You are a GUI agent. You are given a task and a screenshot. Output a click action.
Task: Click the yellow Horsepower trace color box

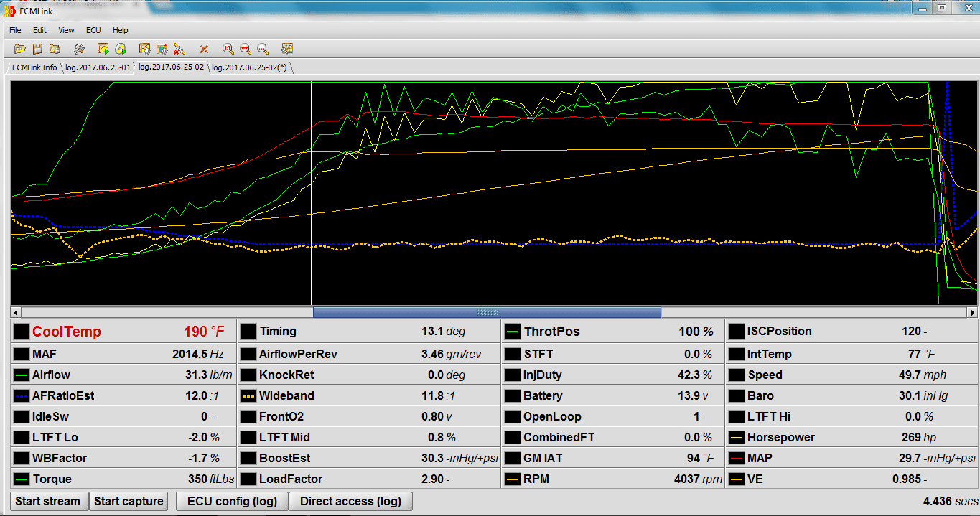[x=736, y=437]
